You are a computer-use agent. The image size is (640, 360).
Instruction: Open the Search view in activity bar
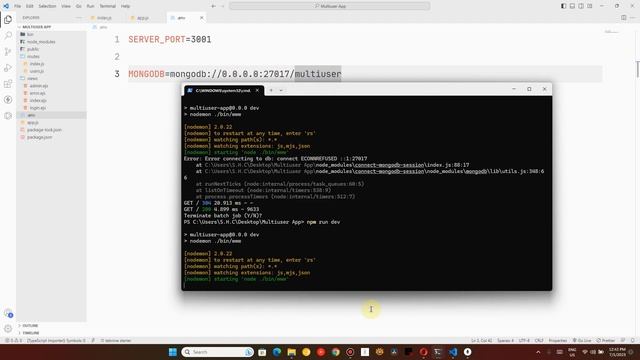click(x=8, y=36)
